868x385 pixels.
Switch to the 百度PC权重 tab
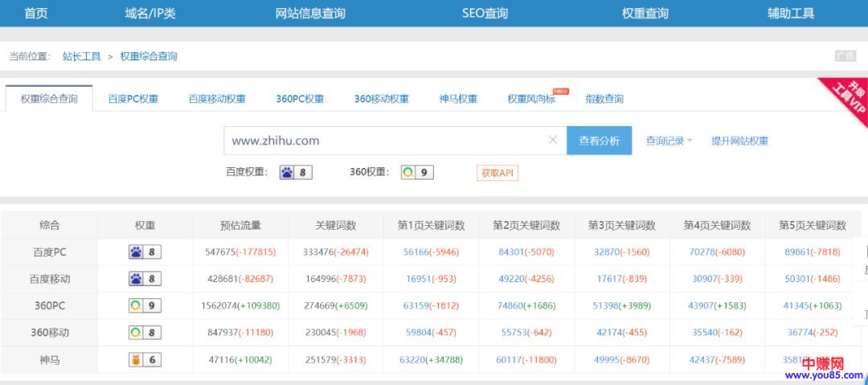133,99
